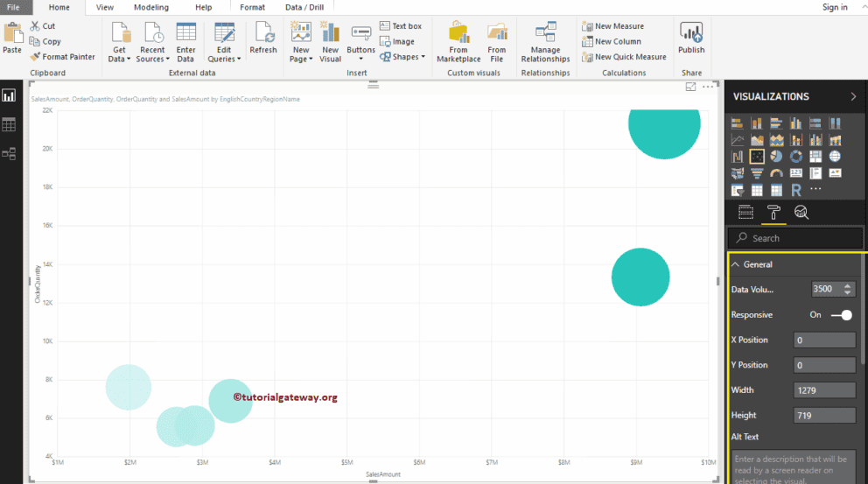The width and height of the screenshot is (868, 484).
Task: Select the KPI visualization
Action: 835,173
